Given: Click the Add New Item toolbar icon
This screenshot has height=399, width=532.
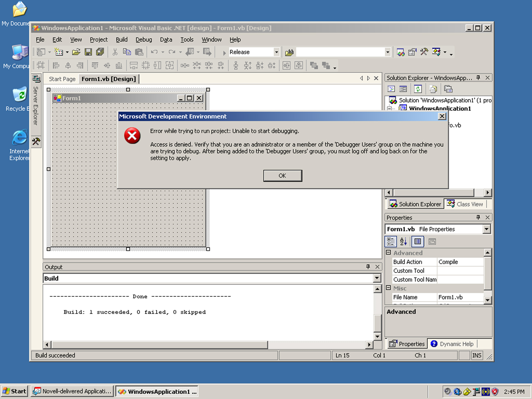Looking at the screenshot, I should 59,52.
